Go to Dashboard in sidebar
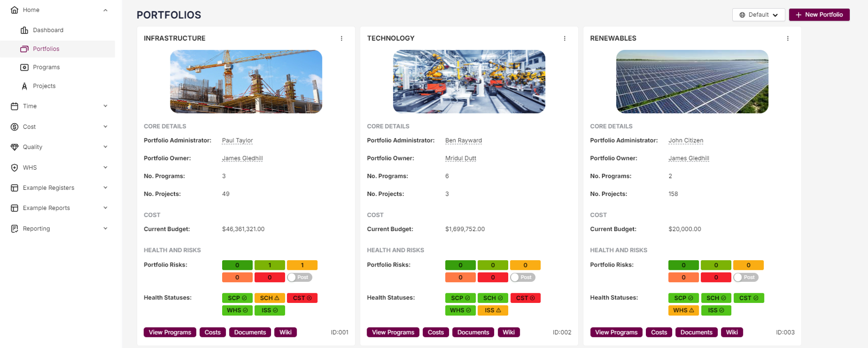868x348 pixels. pyautogui.click(x=48, y=30)
